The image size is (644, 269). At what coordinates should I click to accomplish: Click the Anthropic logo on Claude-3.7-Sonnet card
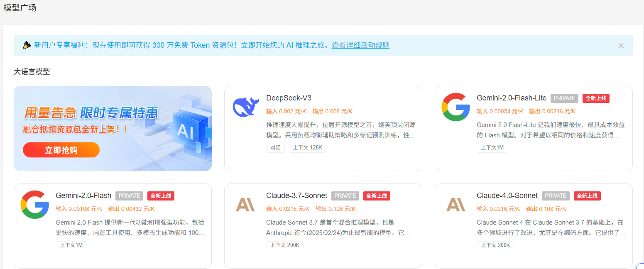pyautogui.click(x=245, y=205)
